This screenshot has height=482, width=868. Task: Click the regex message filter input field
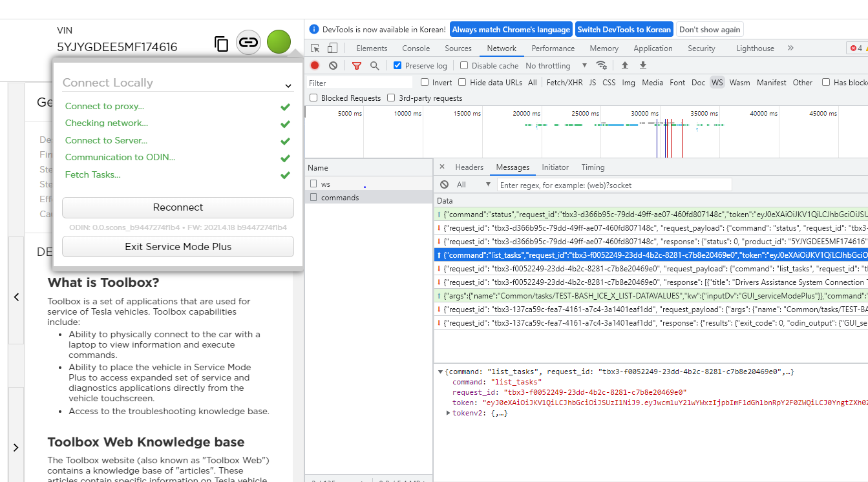(614, 185)
